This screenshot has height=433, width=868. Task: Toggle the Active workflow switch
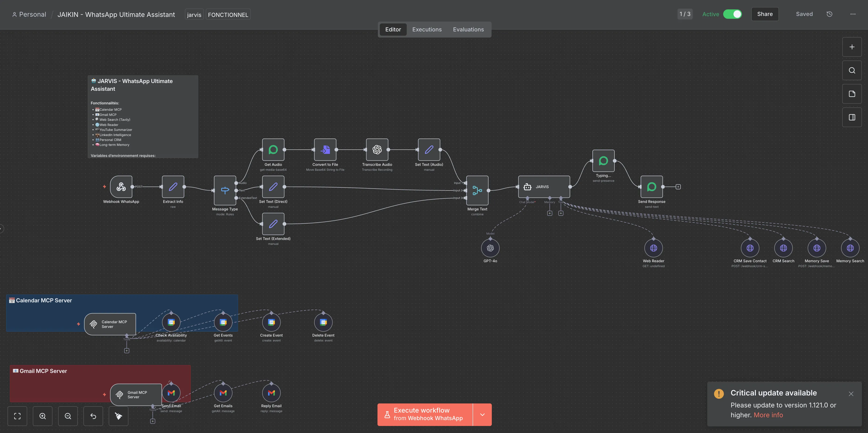click(x=732, y=14)
